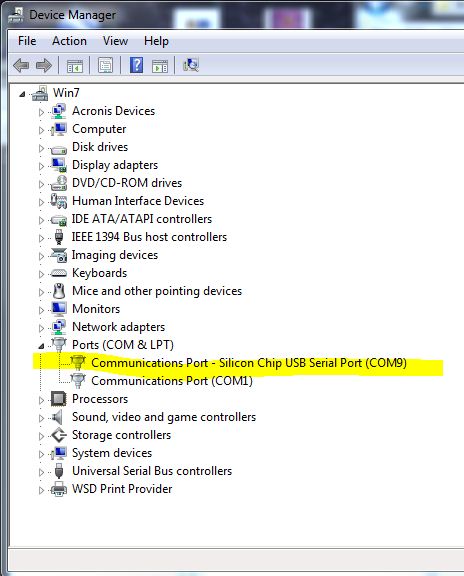Select Communications Port (COM1) entry
This screenshot has width=464, height=576.
click(x=172, y=381)
